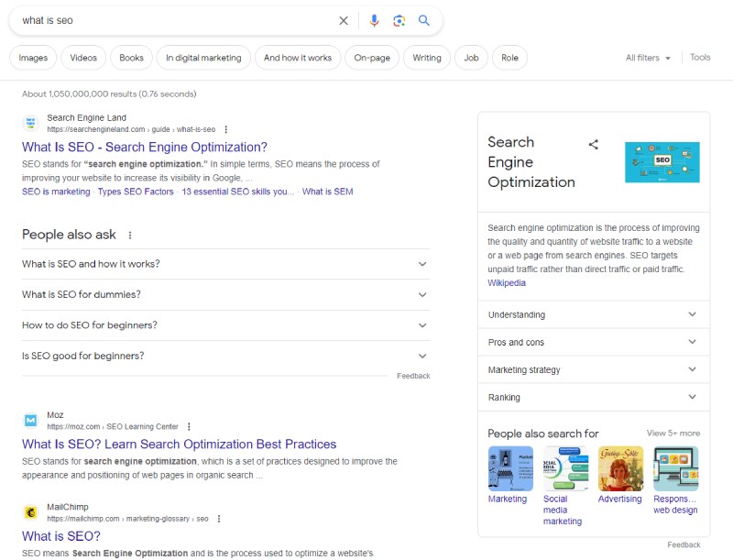Select the Videos filter chip
The height and width of the screenshot is (560, 733).
click(x=83, y=58)
